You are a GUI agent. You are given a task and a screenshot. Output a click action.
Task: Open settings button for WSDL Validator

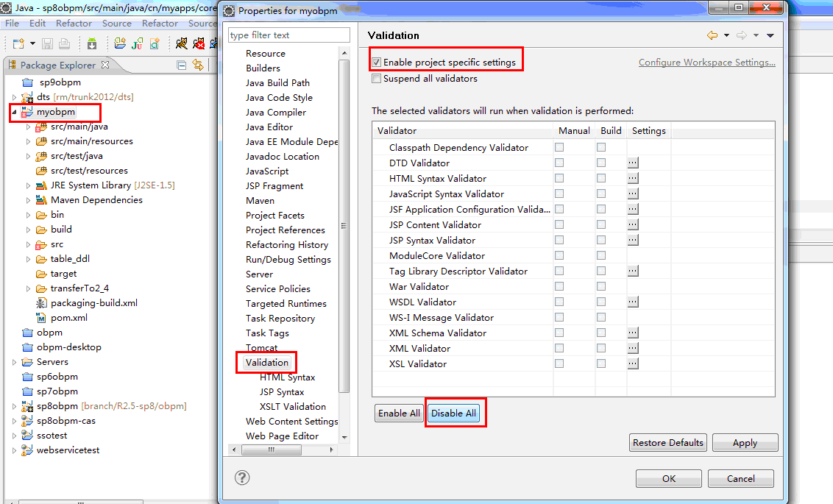[x=633, y=302]
